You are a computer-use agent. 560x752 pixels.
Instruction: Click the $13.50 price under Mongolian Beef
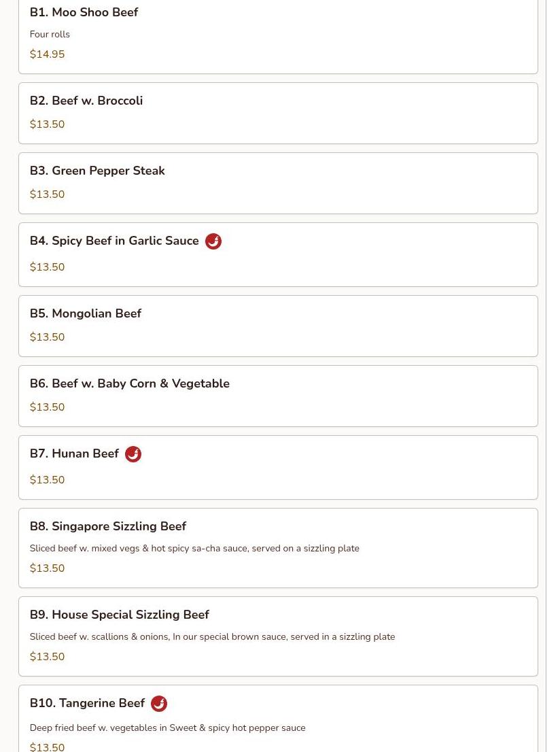(x=47, y=337)
